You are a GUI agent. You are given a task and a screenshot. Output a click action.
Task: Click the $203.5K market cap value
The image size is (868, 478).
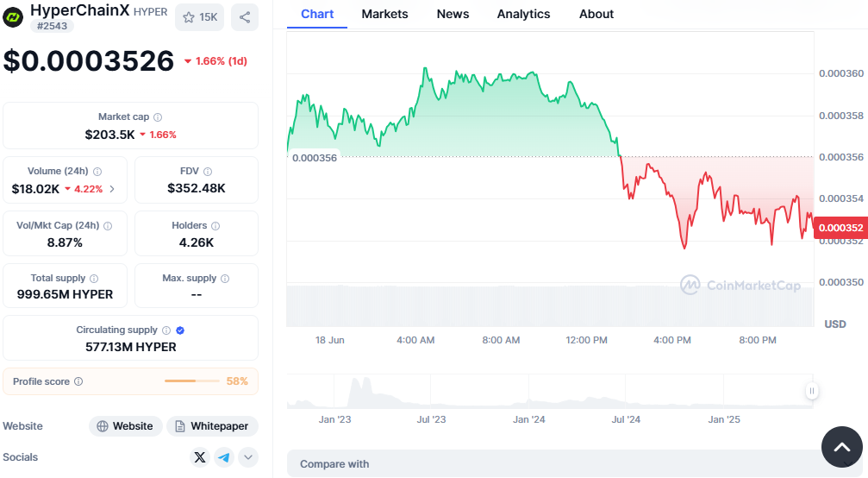109,135
